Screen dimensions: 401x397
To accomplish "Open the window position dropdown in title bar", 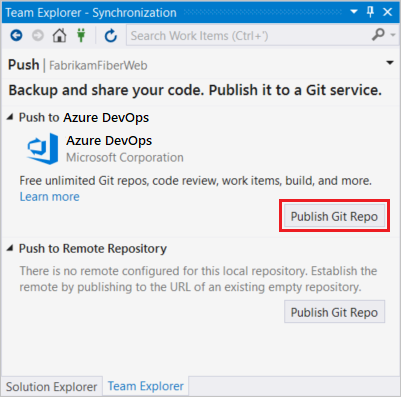I will [354, 12].
